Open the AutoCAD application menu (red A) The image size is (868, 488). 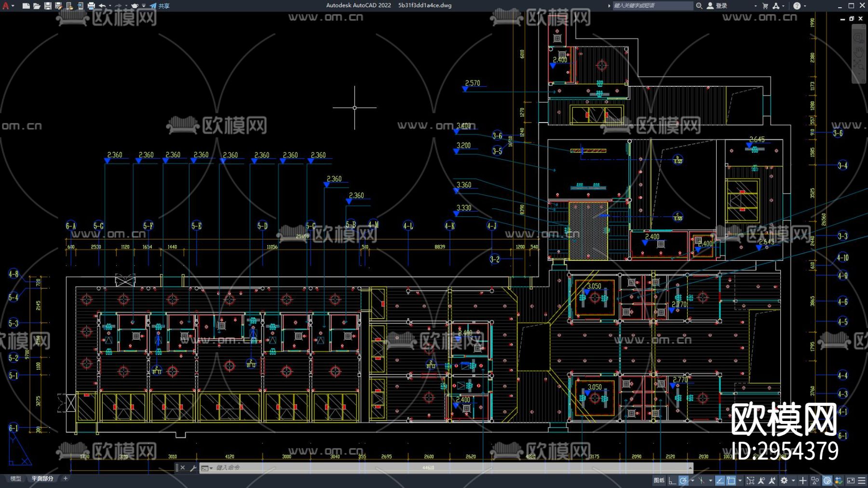(x=6, y=6)
